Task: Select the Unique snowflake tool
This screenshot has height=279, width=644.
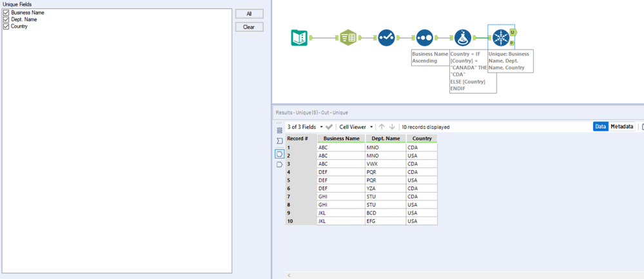Action: 501,38
